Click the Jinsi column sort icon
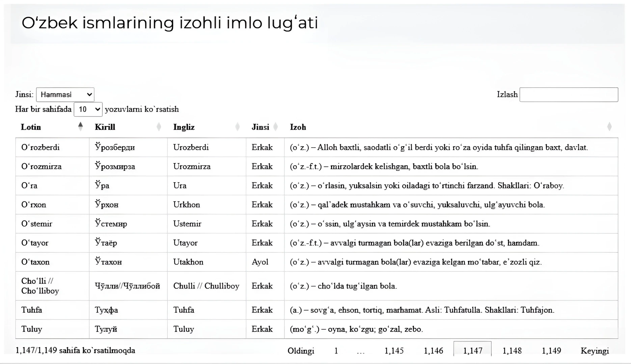This screenshot has height=364, width=631. pos(275,126)
